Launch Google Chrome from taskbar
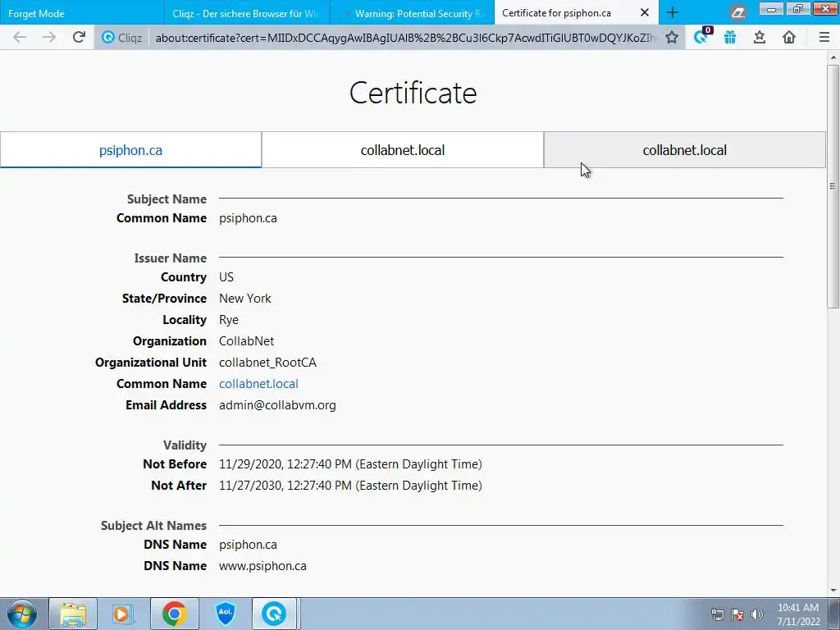The width and height of the screenshot is (840, 630). pyautogui.click(x=174, y=614)
